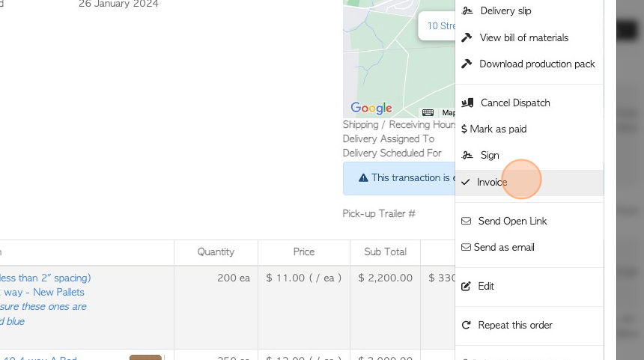This screenshot has width=644, height=360.
Task: Click the envelope icon for Send Open Link
Action: pyautogui.click(x=467, y=221)
